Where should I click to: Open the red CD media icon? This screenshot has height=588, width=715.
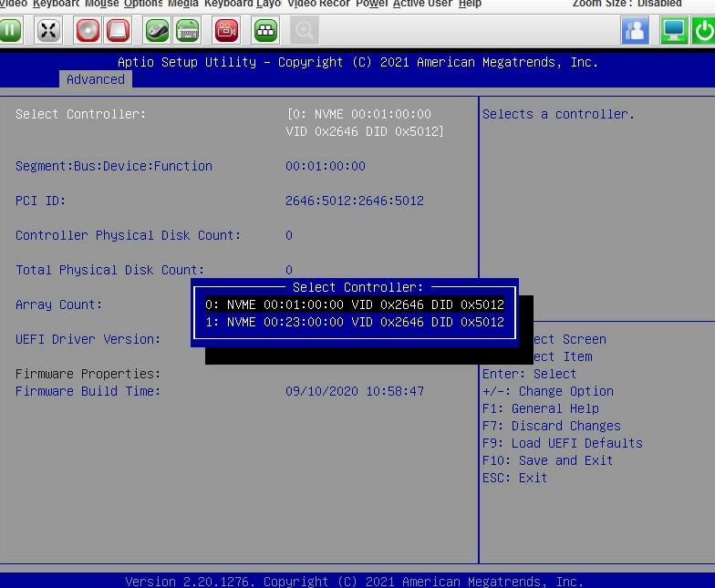click(88, 31)
